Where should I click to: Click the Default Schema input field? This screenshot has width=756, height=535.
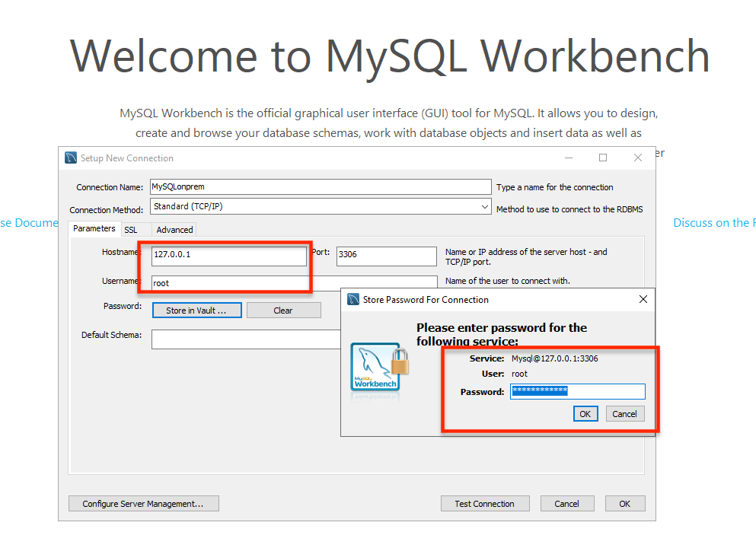[x=247, y=339]
